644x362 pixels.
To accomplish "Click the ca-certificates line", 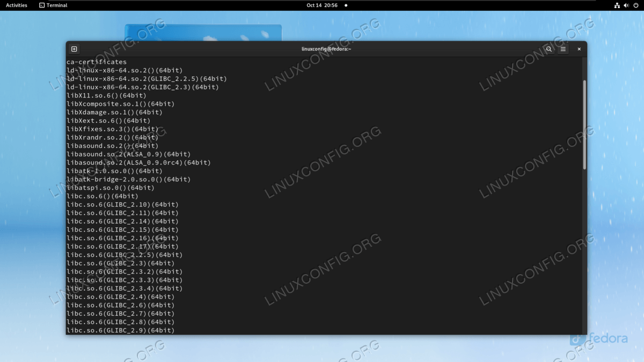I will point(97,62).
